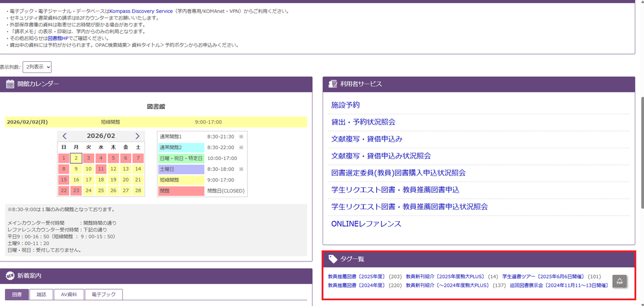
Task: Select February 1 in the calendar
Action: point(64,158)
